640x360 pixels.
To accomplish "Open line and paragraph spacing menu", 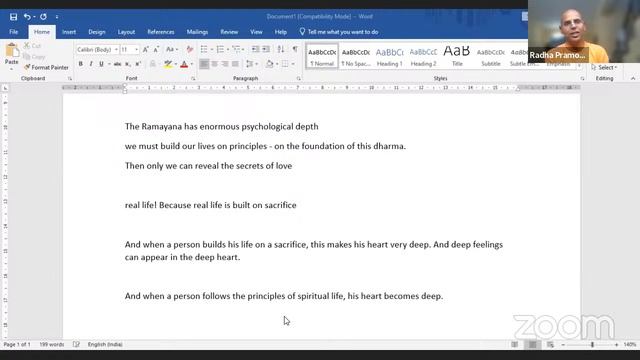I will 252,64.
